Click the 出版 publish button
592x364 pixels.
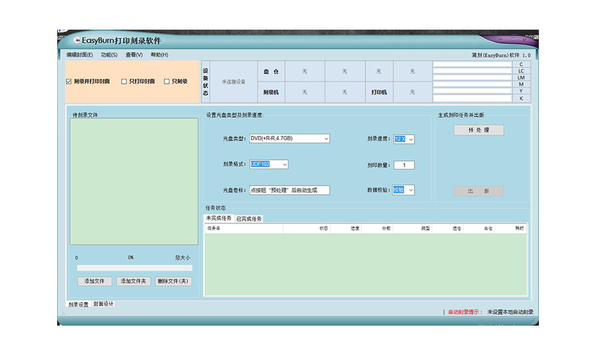point(479,191)
